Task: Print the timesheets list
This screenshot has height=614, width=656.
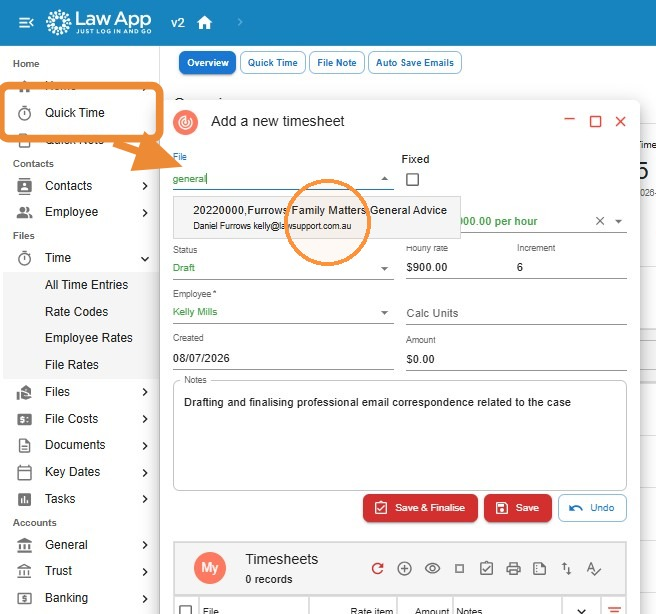Action: 513,568
